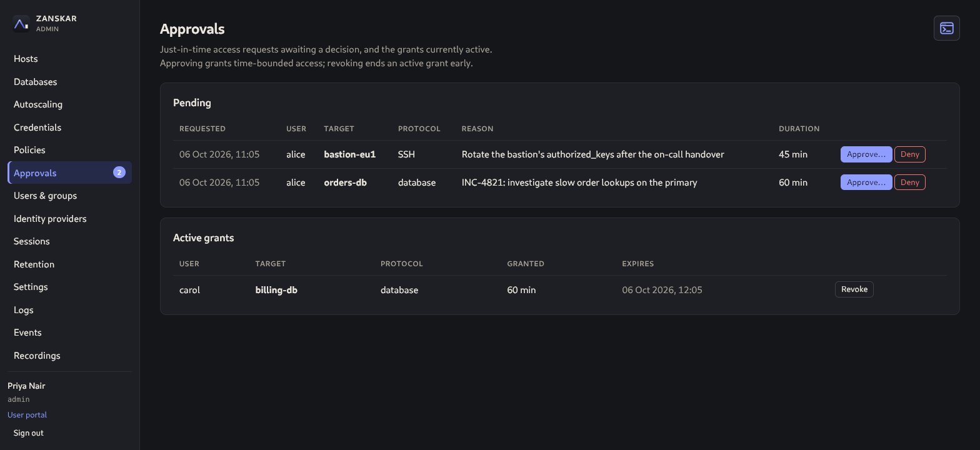The height and width of the screenshot is (450, 980).
Task: Open the User portal link
Action: click(x=27, y=415)
